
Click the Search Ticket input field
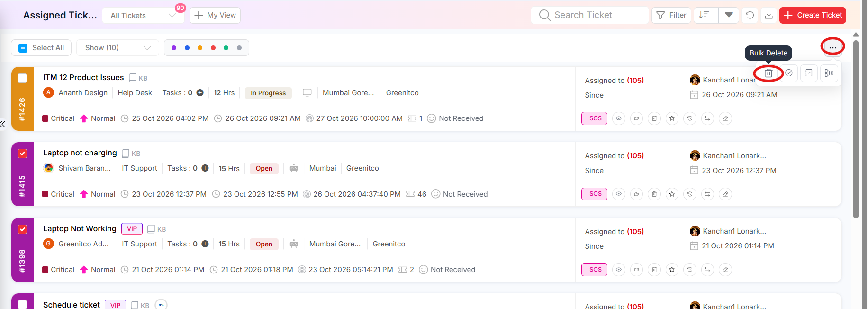(590, 15)
